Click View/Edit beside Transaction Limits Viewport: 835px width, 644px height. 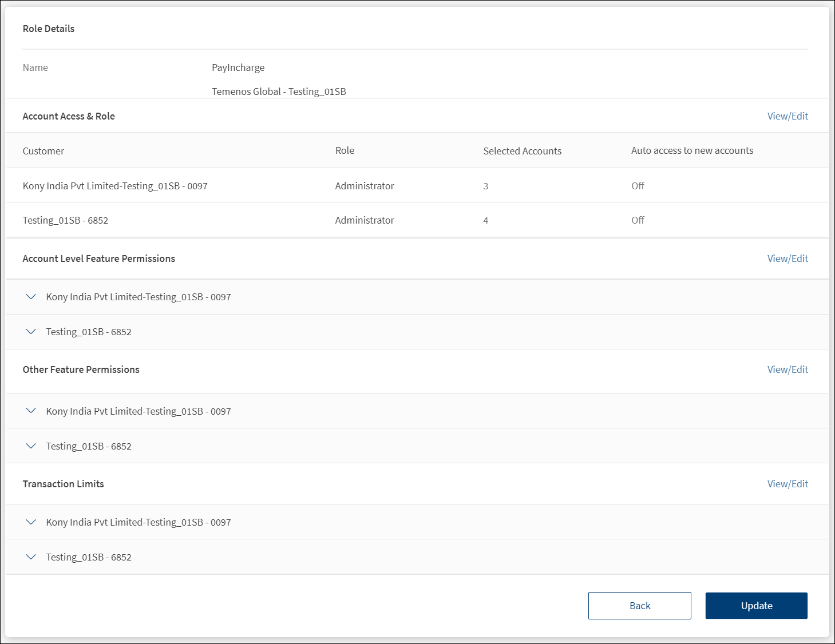[787, 484]
